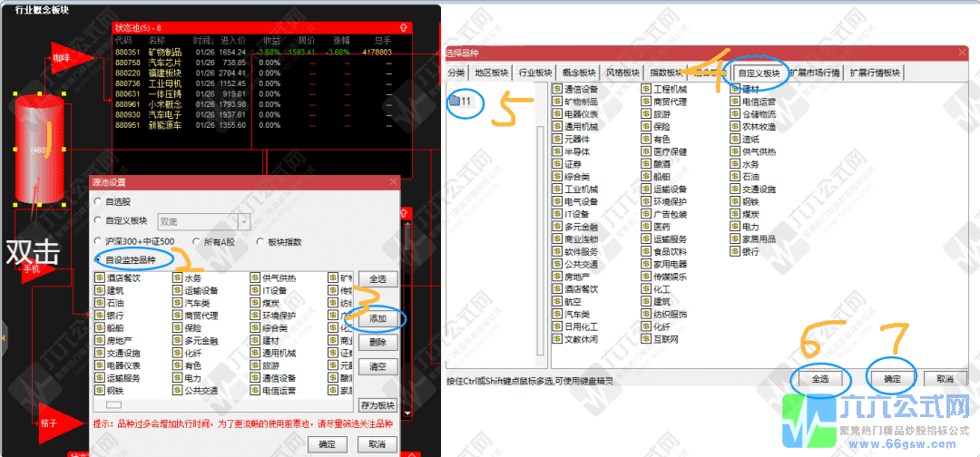Click the 手机 triangle node
980x457 pixels.
39,269
